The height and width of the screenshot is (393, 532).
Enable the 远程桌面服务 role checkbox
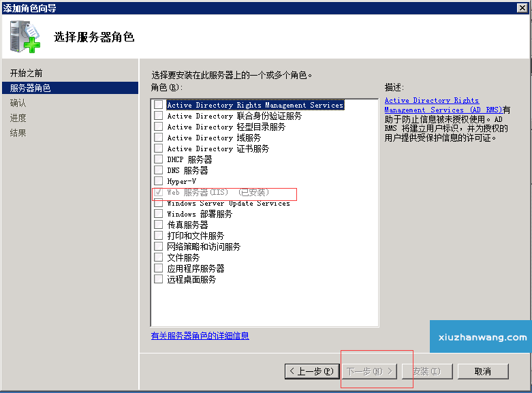click(159, 279)
